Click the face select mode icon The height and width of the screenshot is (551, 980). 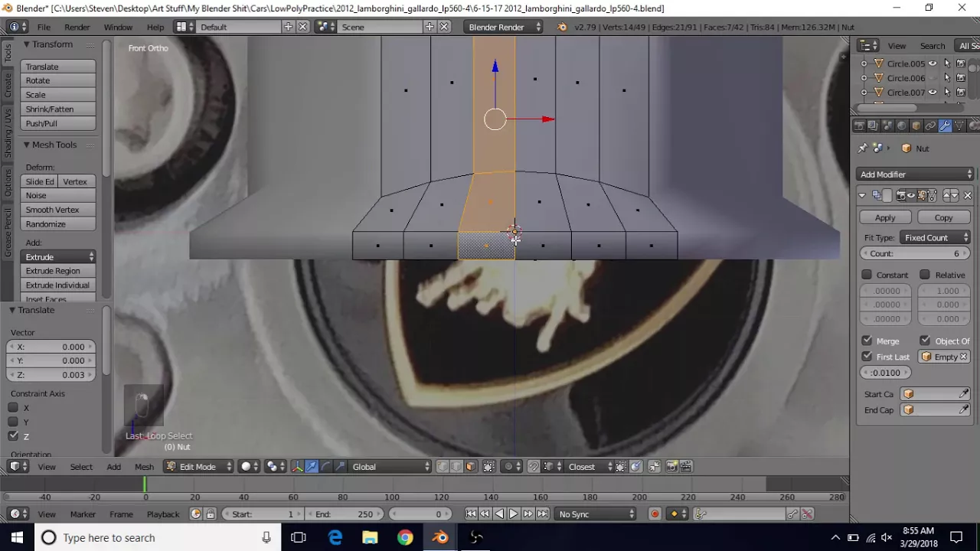pos(470,467)
